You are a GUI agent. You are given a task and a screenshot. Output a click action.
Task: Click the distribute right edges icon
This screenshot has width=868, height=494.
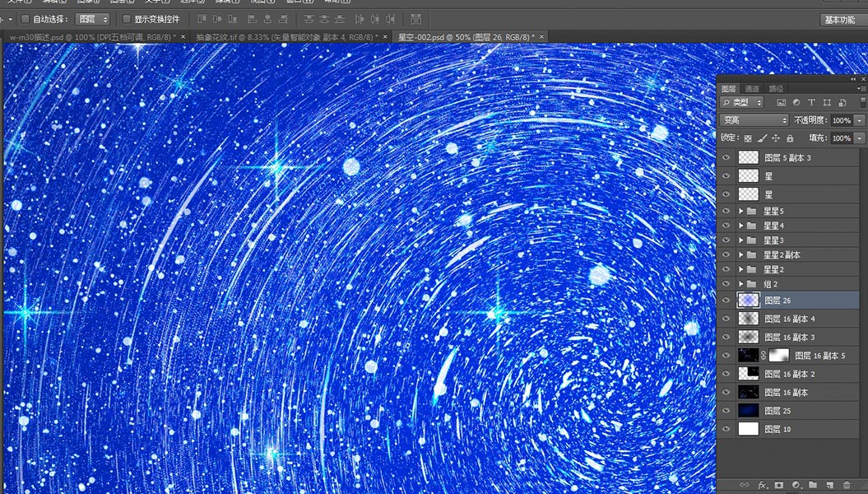[390, 20]
